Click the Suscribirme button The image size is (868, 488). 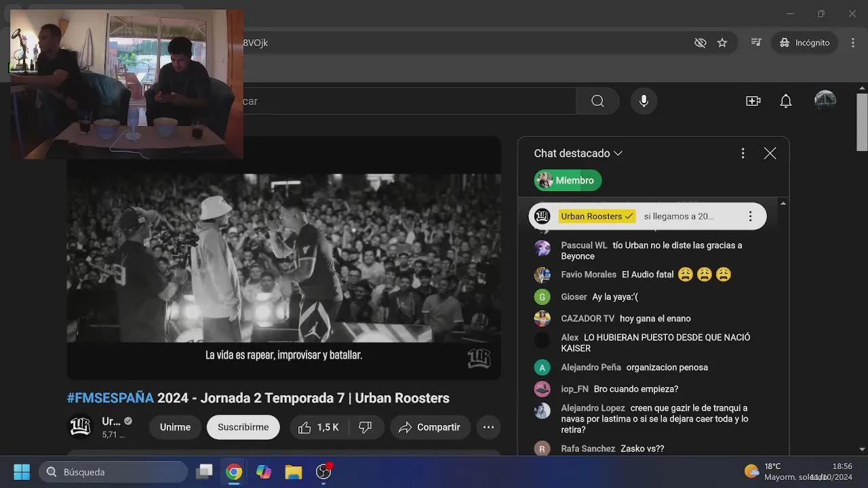pyautogui.click(x=243, y=427)
